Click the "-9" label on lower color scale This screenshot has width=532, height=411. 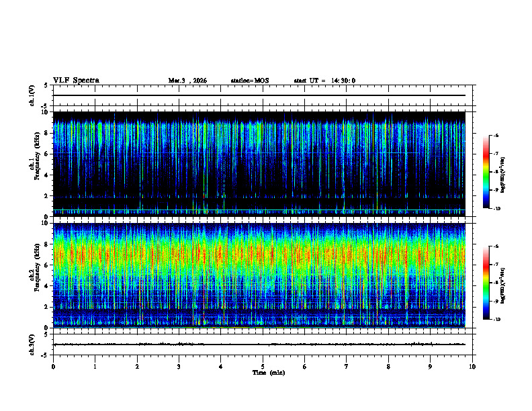tap(496, 301)
